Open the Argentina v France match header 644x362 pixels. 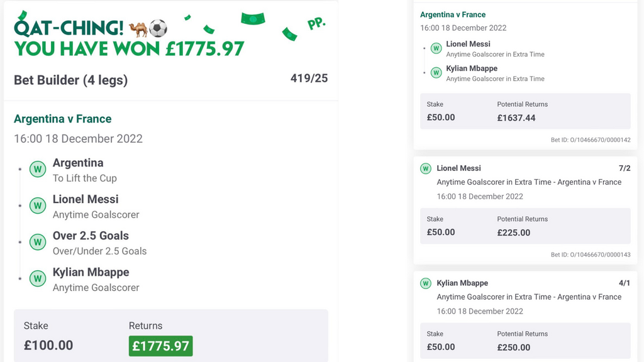click(63, 119)
